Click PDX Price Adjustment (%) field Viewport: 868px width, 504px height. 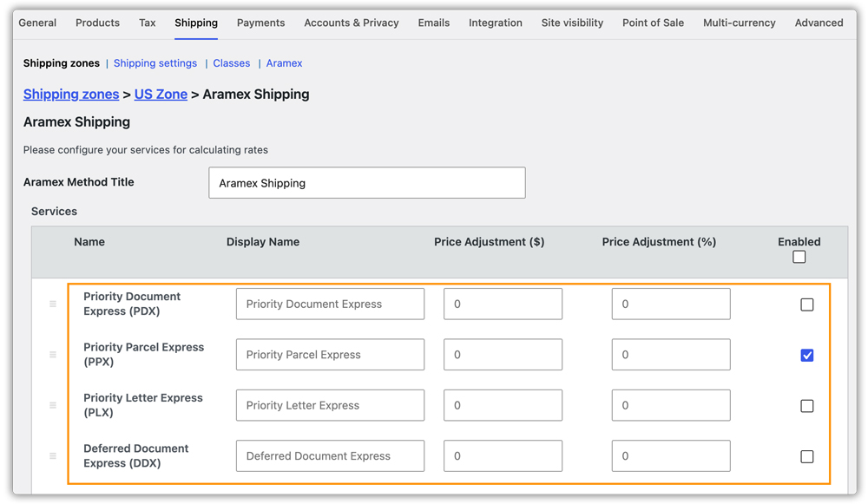click(671, 304)
